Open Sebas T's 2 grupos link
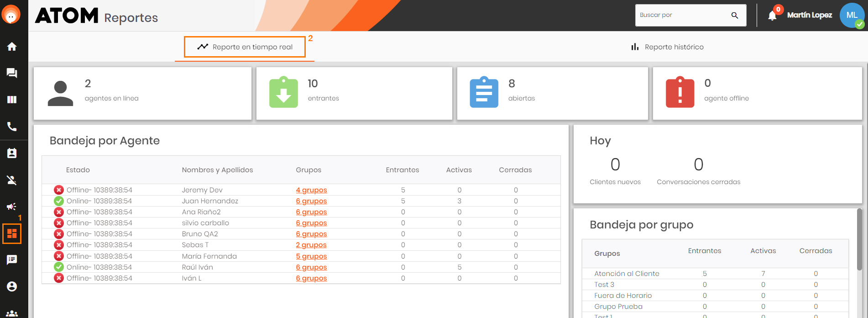Screen dimensions: 868x318 (311, 245)
